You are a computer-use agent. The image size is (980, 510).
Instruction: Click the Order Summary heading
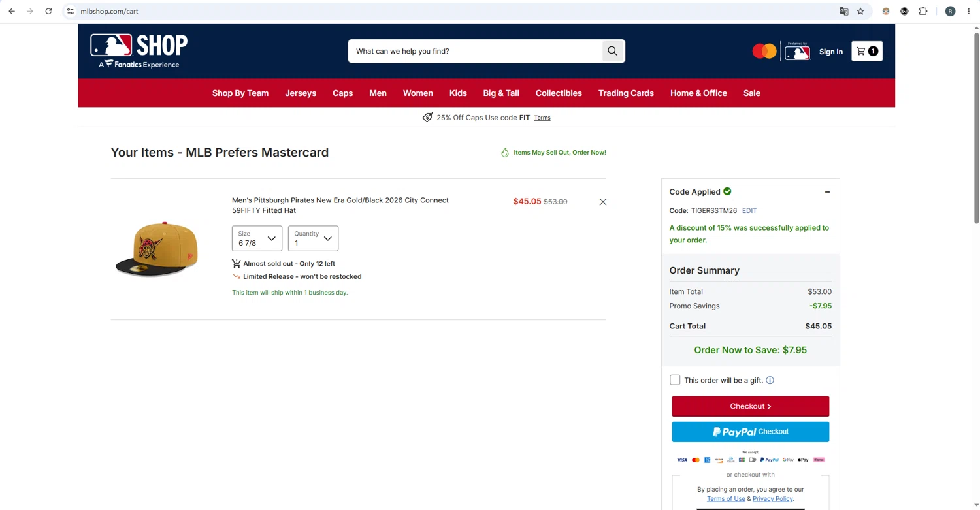(704, 270)
